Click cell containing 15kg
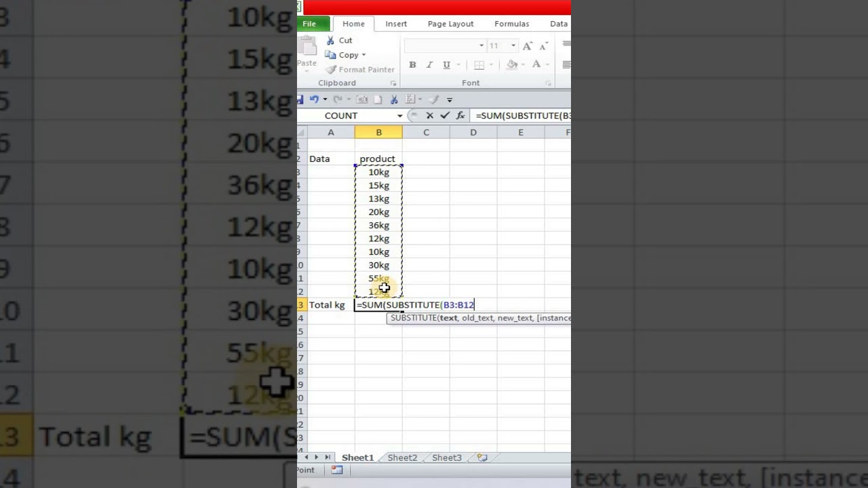Image resolution: width=868 pixels, height=488 pixels. coord(378,186)
